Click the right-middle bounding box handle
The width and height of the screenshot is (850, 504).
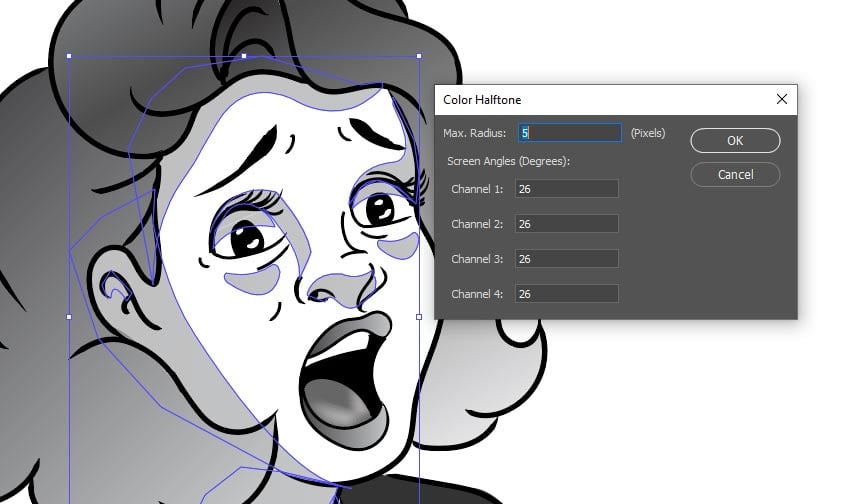pos(419,317)
